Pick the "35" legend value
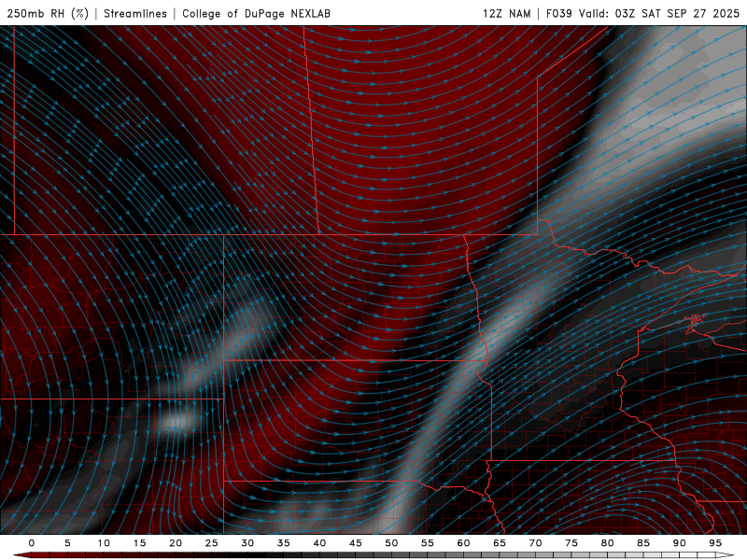The image size is (747, 560). point(284,543)
